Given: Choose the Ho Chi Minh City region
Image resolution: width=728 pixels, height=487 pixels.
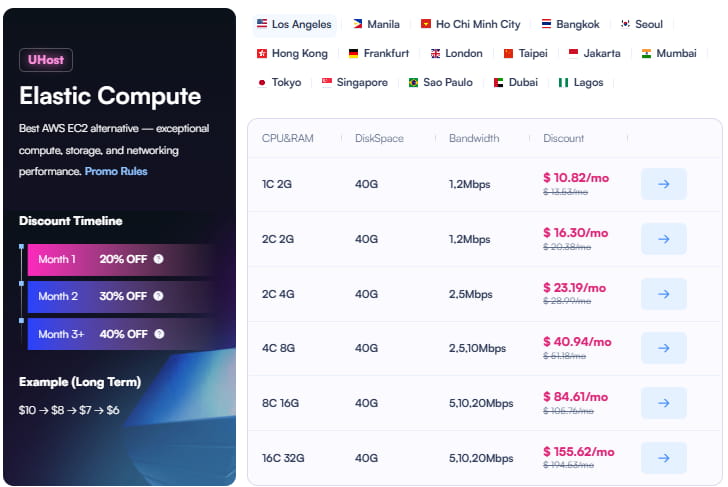Looking at the screenshot, I should click(470, 24).
